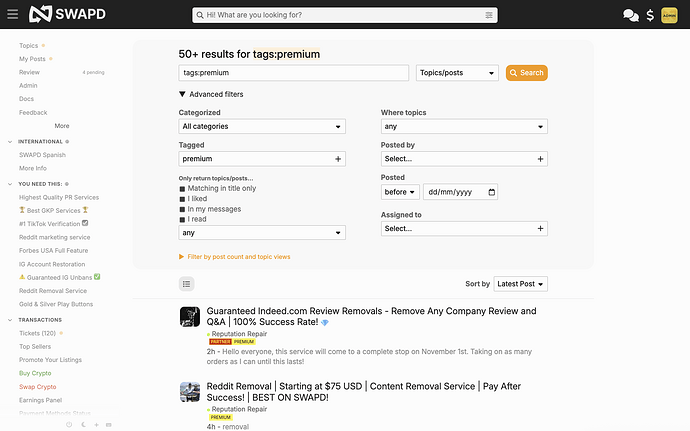Open Top Sellers in sidebar

pyautogui.click(x=35, y=346)
